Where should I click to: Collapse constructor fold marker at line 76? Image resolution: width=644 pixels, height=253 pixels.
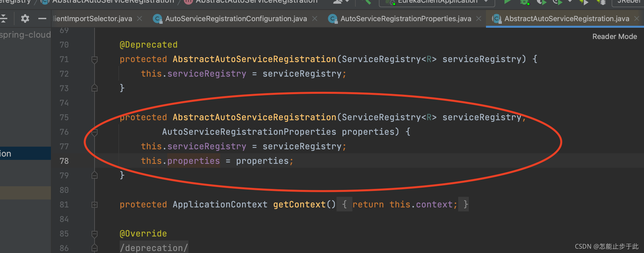click(95, 132)
